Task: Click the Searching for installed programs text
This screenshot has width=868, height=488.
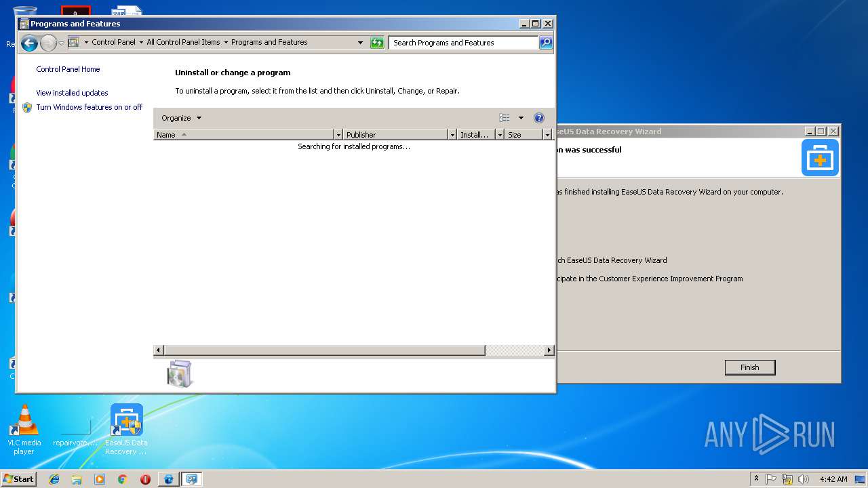Action: [x=354, y=146]
